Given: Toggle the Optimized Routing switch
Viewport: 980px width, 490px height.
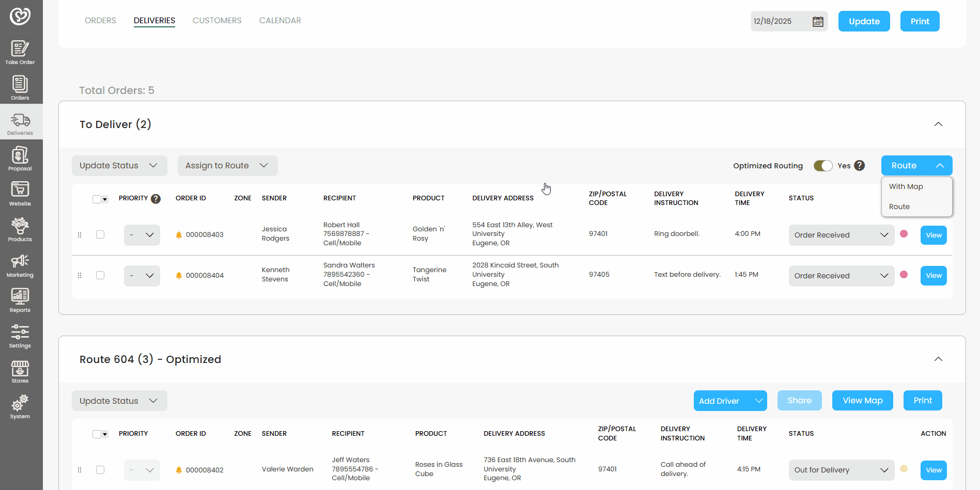Looking at the screenshot, I should coord(823,165).
